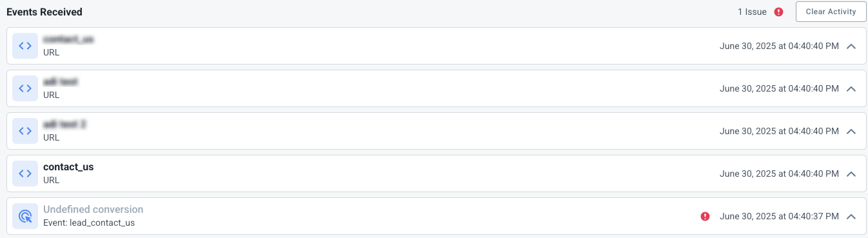
Task: Collapse the topmost blurred event row via its chevron
Action: pos(851,46)
